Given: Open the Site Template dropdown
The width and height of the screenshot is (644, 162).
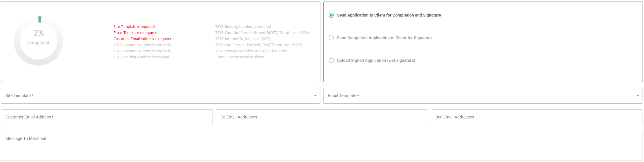Looking at the screenshot, I should (160, 96).
